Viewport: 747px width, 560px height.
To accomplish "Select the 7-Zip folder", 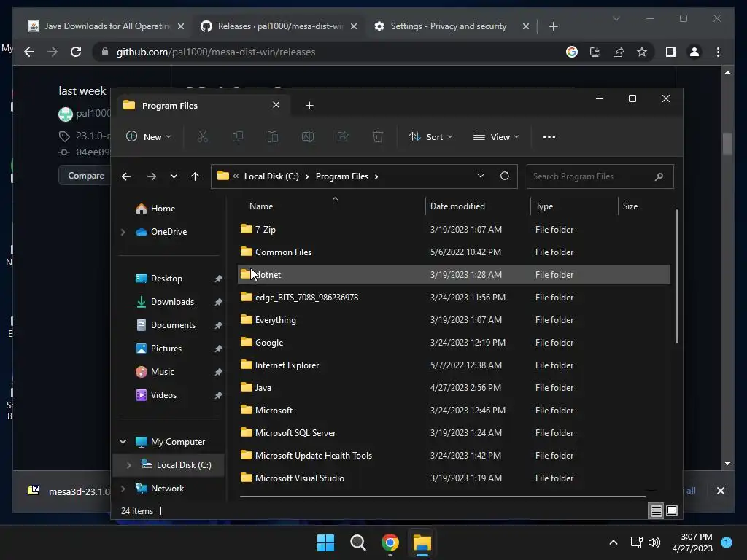I will [x=454, y=230].
